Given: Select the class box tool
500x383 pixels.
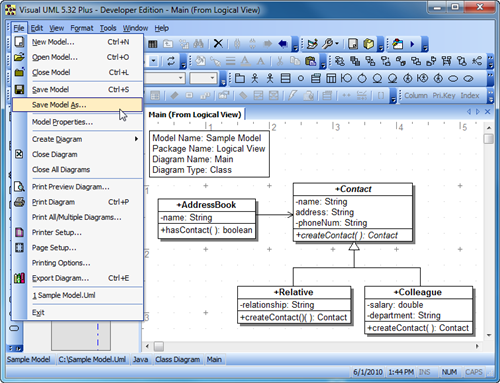Looking at the screenshot, I should [285, 78].
